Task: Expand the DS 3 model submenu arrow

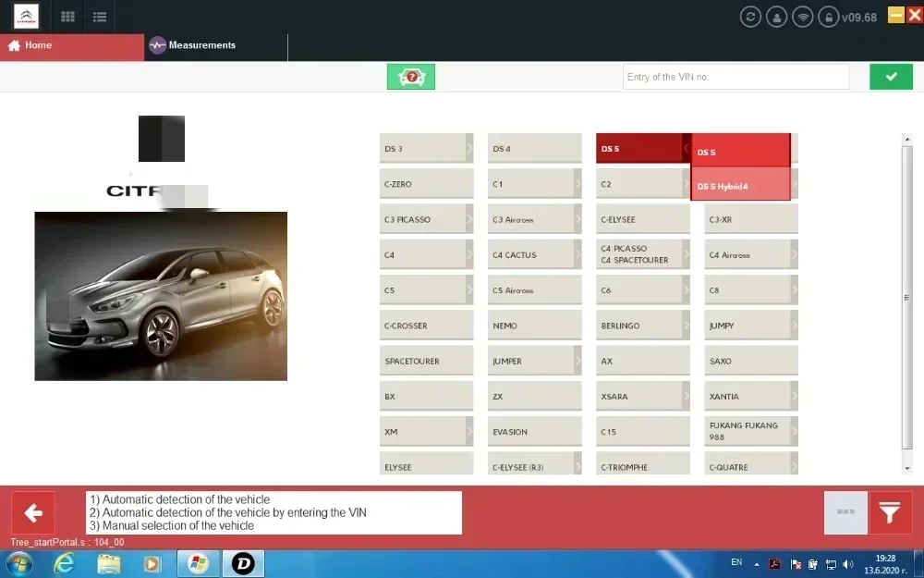Action: (x=469, y=148)
